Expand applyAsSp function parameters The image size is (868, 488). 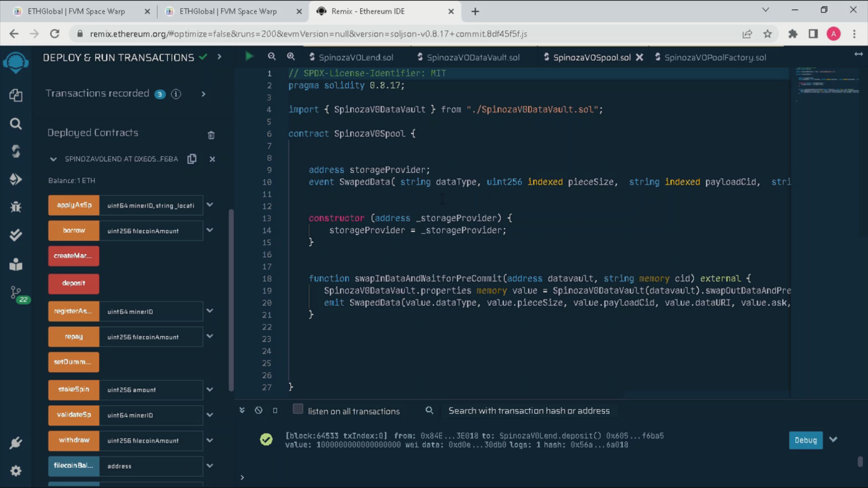point(210,205)
